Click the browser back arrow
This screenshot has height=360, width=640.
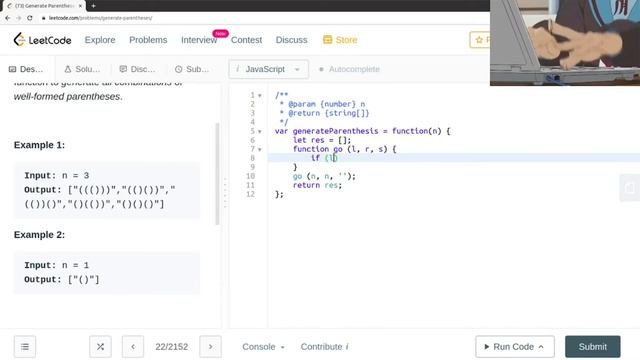coord(8,18)
